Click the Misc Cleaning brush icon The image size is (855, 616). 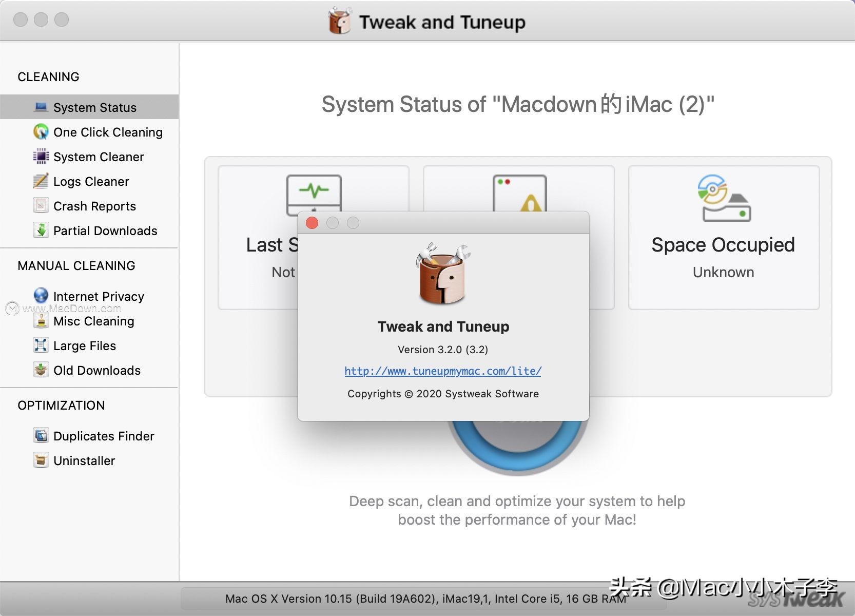tap(40, 321)
